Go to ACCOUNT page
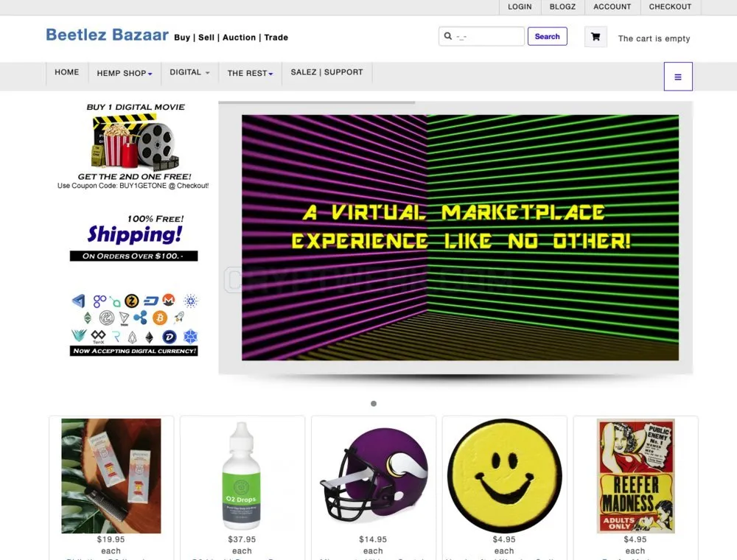The image size is (737, 560). [x=612, y=7]
